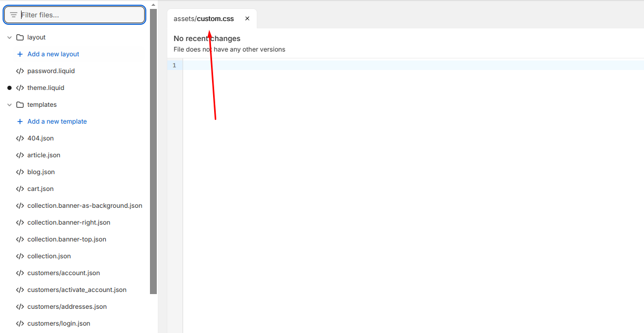Click the templates folder icon
The image size is (644, 333).
point(20,105)
